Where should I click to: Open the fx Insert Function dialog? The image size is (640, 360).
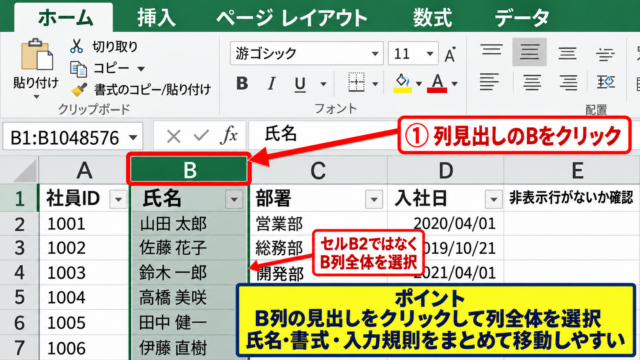(x=229, y=135)
